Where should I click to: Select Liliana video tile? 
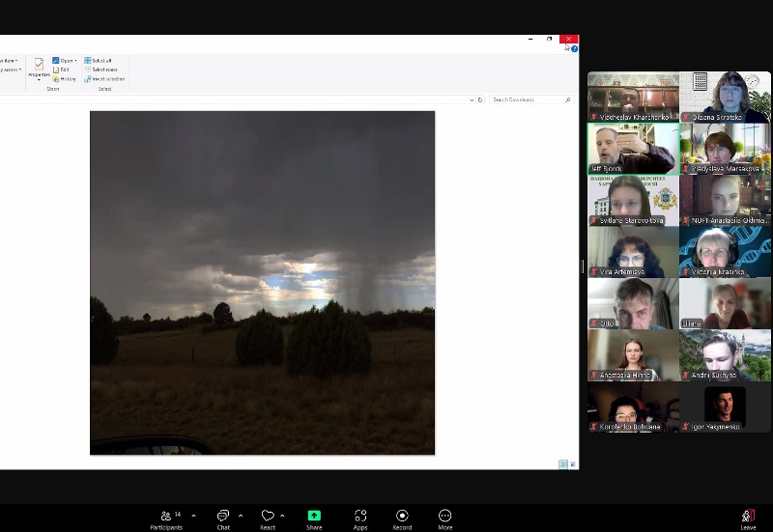click(x=726, y=303)
